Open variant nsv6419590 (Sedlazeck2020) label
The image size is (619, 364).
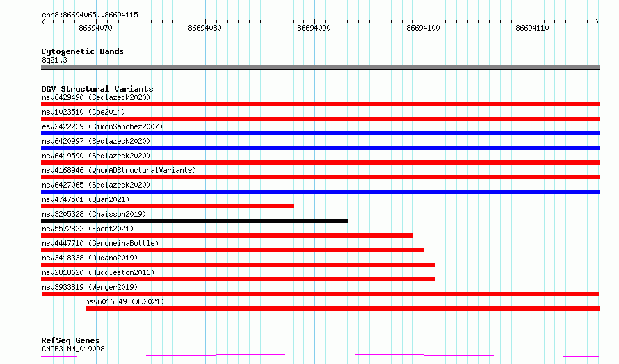(96, 156)
